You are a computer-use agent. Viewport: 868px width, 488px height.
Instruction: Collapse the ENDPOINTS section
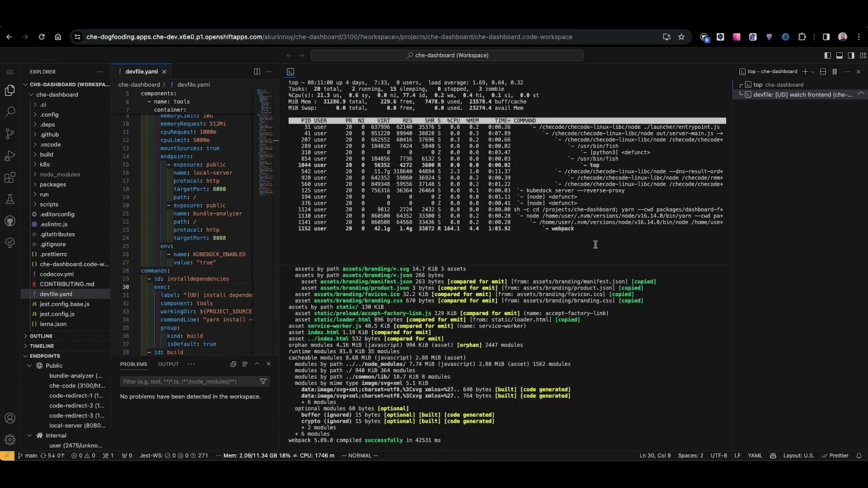point(45,356)
